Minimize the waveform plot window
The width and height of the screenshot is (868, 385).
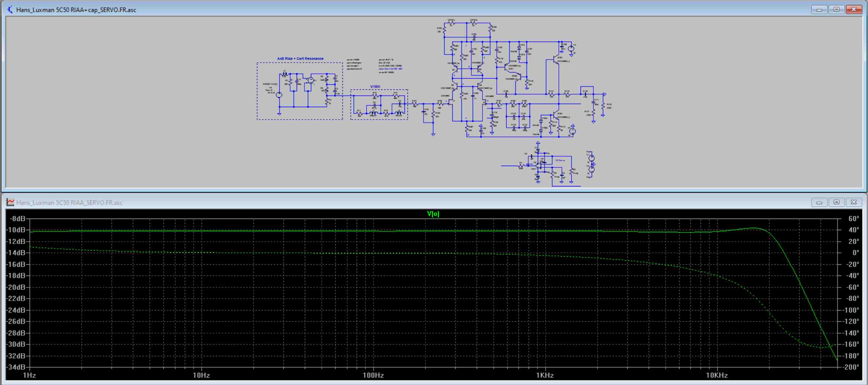pos(819,202)
